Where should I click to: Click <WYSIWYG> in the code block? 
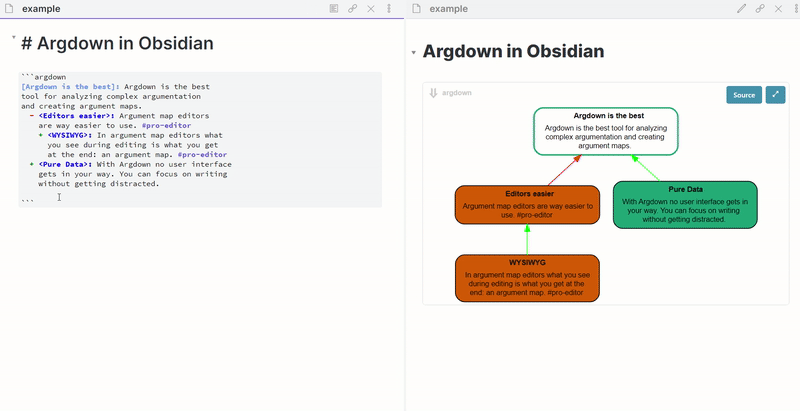point(70,135)
